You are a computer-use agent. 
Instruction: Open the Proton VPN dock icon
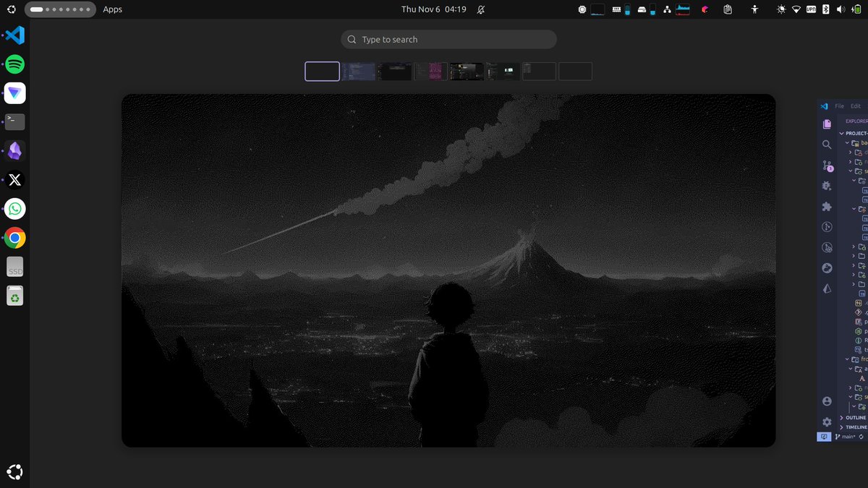coord(14,93)
